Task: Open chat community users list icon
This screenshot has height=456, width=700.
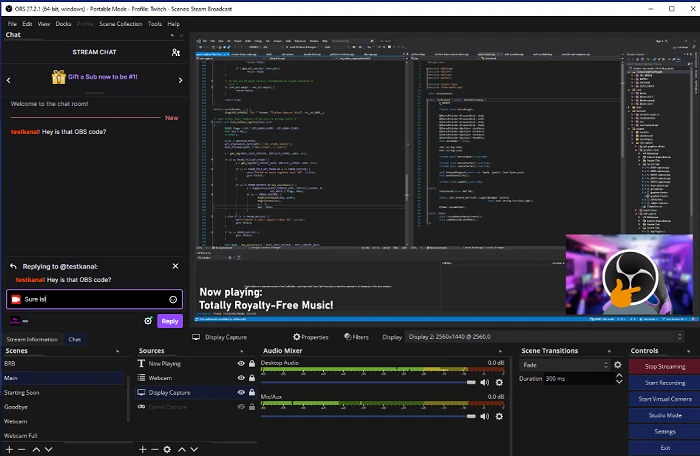Action: (176, 52)
